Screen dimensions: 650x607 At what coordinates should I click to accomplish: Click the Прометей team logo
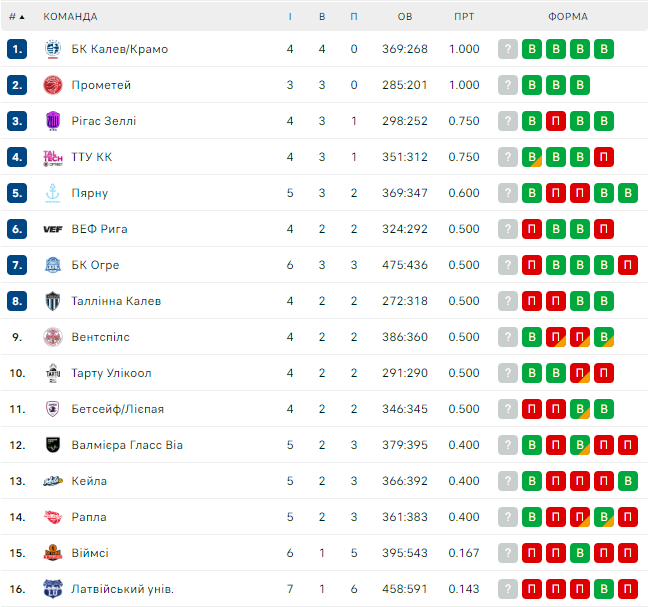tap(53, 85)
